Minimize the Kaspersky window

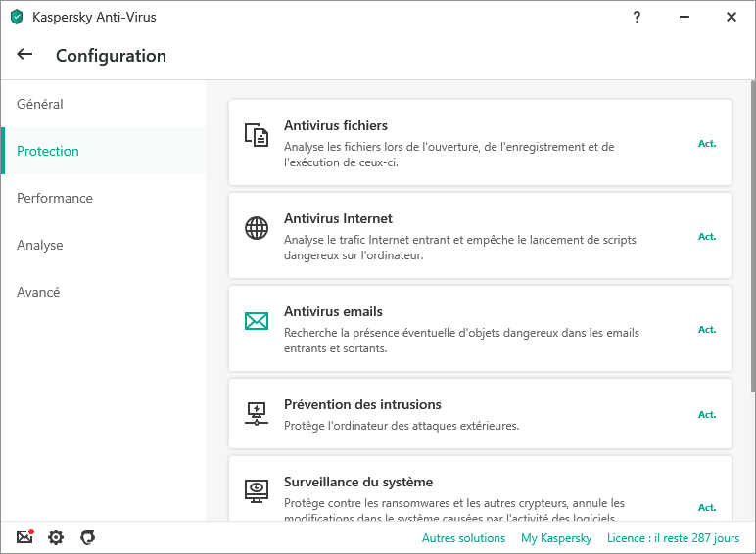[685, 17]
